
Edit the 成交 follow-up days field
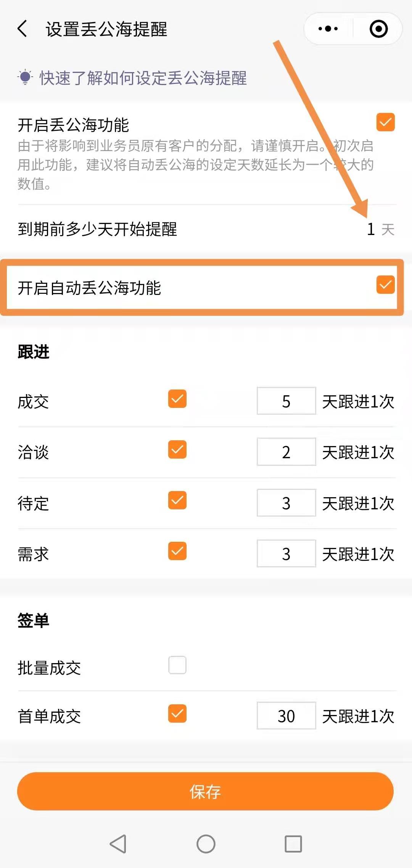[x=286, y=401]
